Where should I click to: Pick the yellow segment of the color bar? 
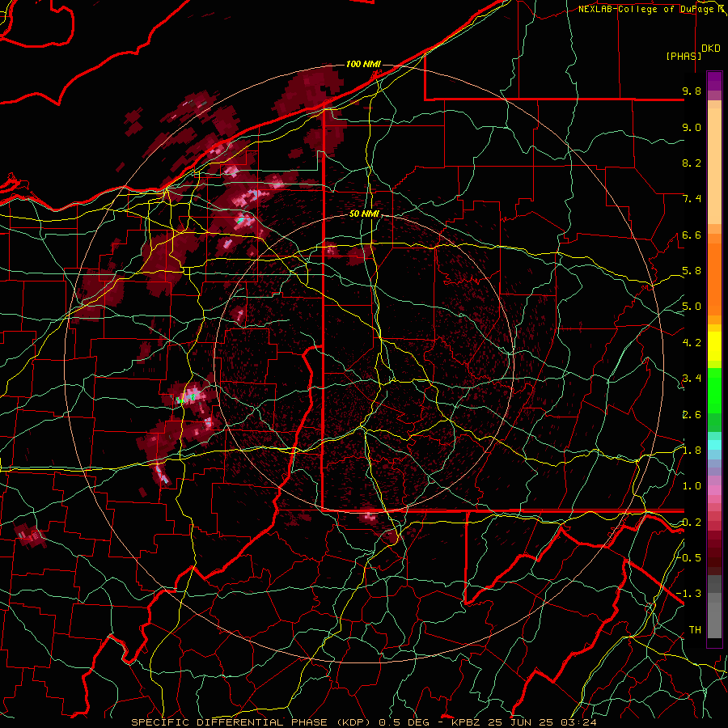(714, 346)
